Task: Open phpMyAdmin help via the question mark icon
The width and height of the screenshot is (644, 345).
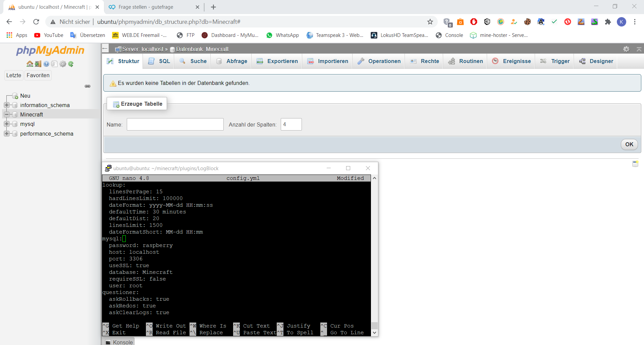Action: tap(46, 64)
